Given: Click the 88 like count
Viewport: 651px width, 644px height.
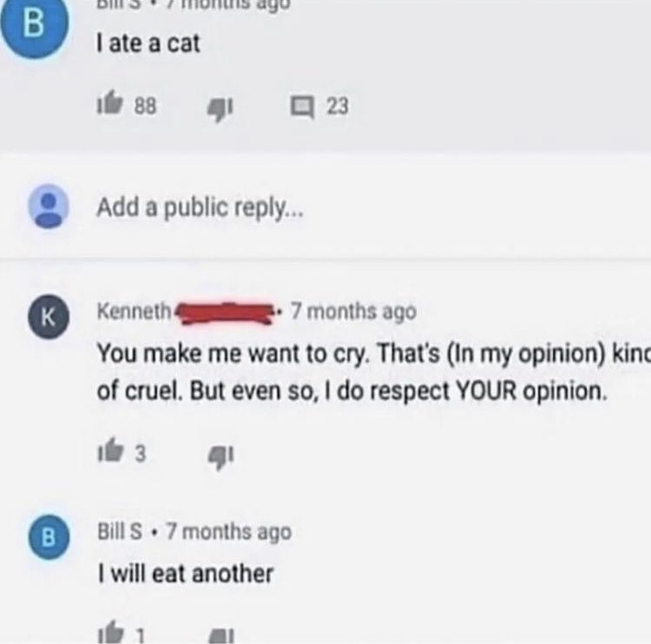Looking at the screenshot, I should point(145,106).
